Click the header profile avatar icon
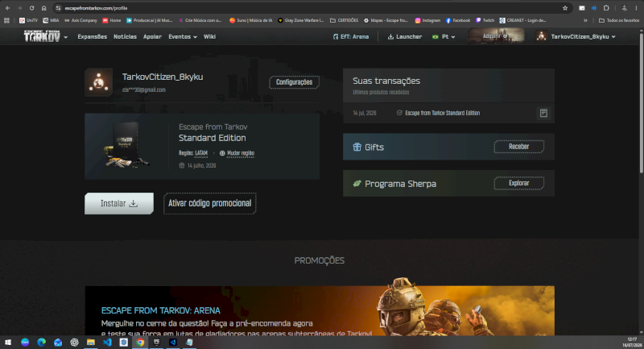Image resolution: width=644 pixels, height=349 pixels. 541,36
